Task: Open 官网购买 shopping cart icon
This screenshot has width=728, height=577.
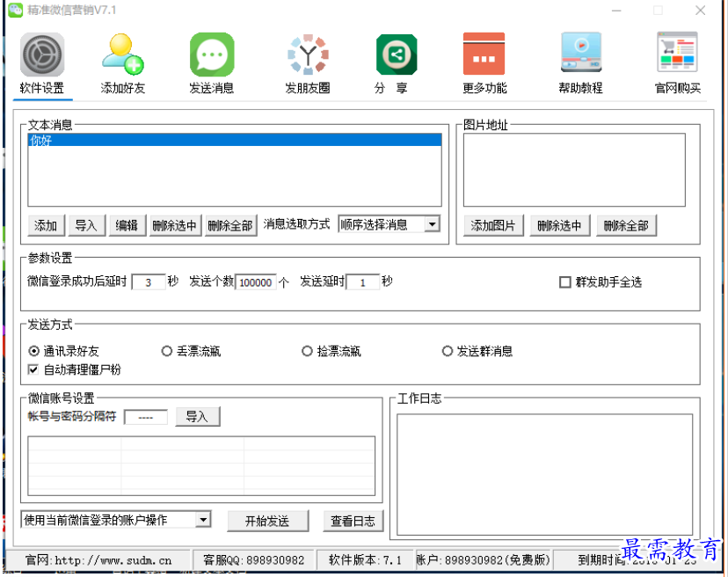Action: pos(677,52)
